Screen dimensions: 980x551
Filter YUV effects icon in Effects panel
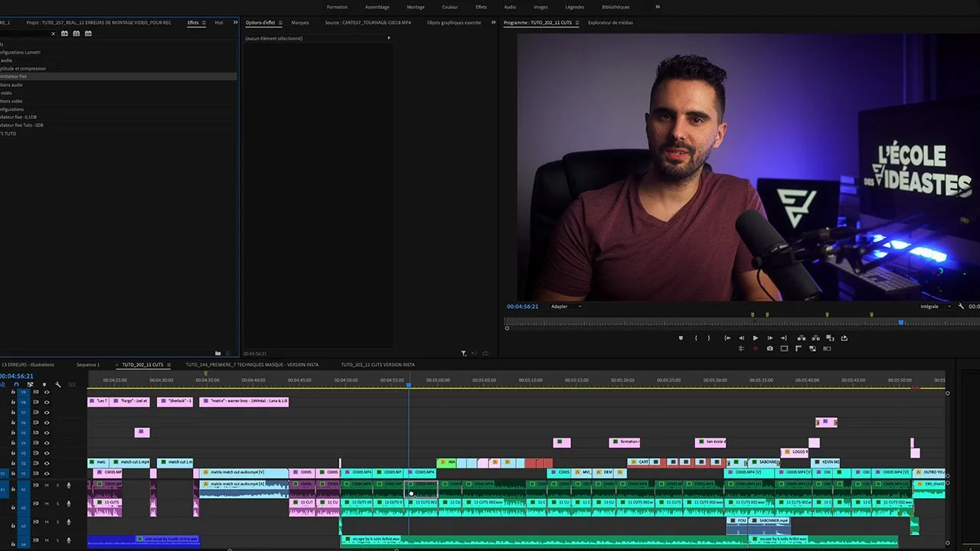pyautogui.click(x=88, y=34)
